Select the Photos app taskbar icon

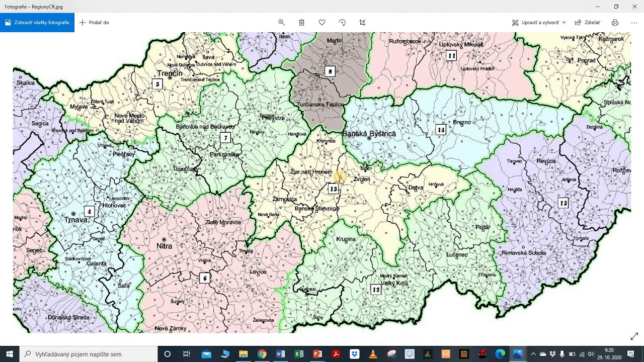[x=518, y=354]
